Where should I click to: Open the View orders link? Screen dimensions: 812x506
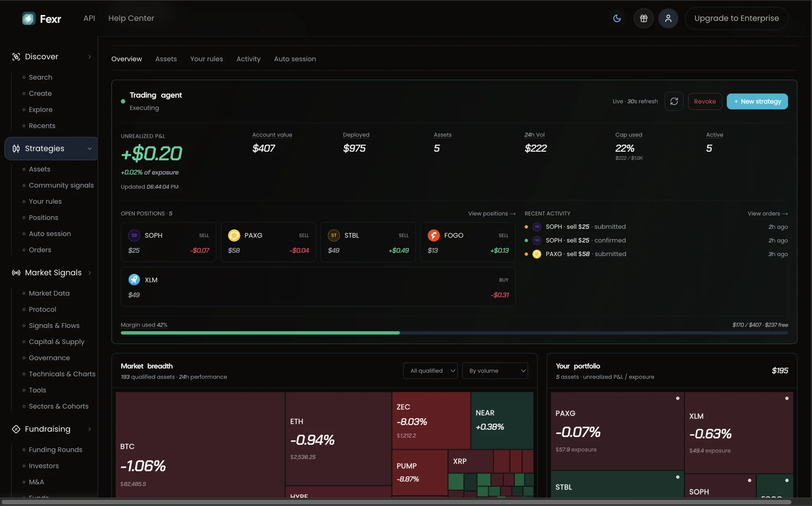pos(767,213)
